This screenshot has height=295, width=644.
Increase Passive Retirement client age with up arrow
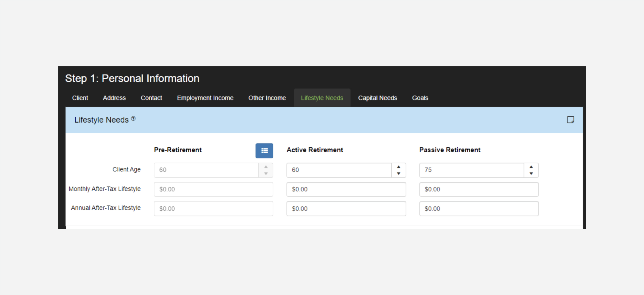pyautogui.click(x=531, y=167)
